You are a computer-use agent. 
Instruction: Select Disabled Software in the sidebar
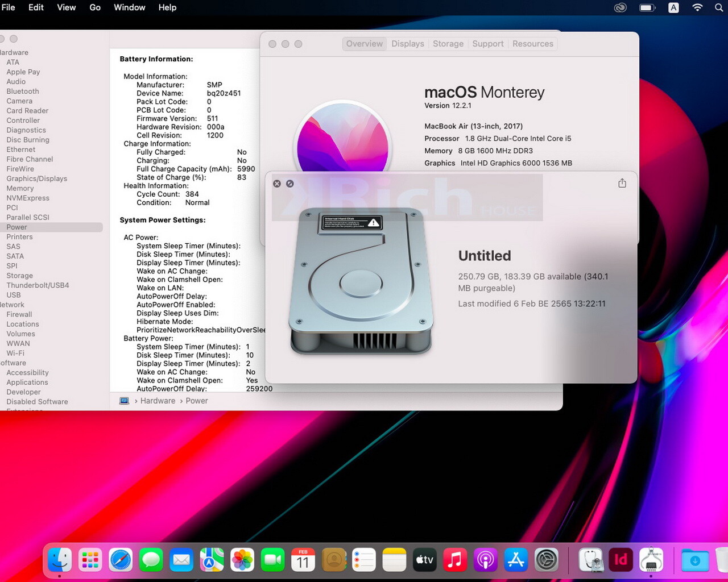pos(38,402)
